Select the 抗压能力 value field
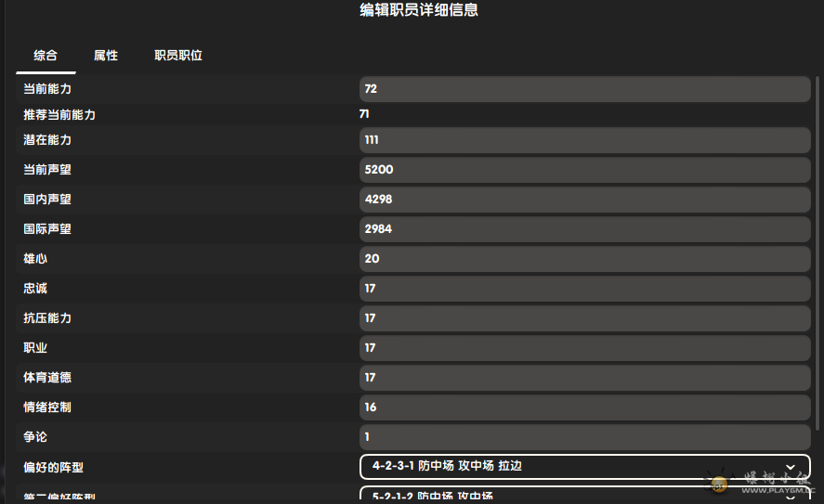The image size is (824, 504). point(585,318)
